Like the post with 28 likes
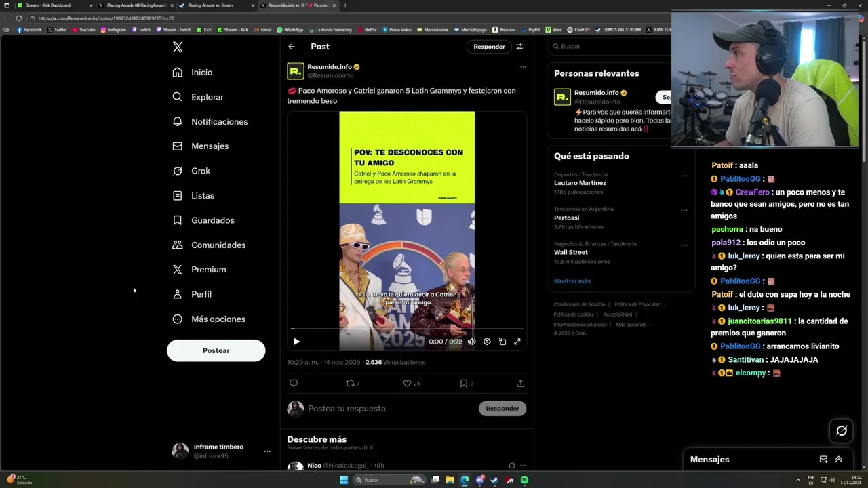This screenshot has width=868, height=488. click(411, 384)
